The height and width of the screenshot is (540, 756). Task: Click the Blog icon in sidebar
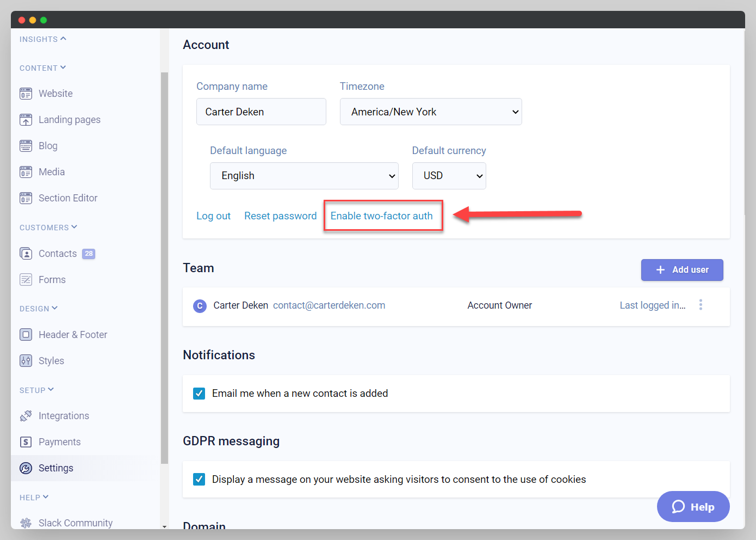pos(26,145)
